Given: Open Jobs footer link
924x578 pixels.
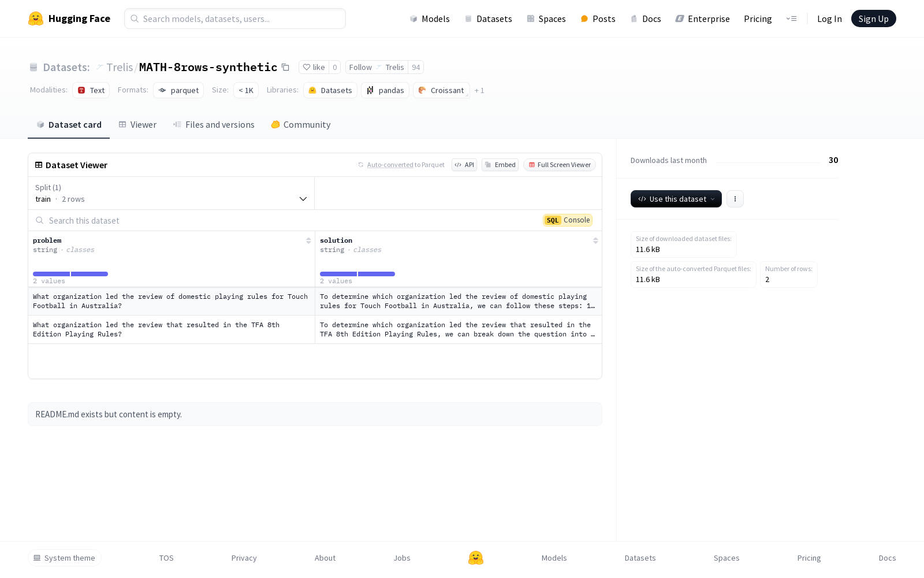Looking at the screenshot, I should coord(402,558).
